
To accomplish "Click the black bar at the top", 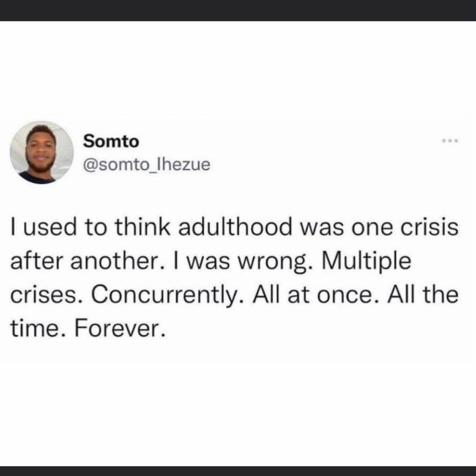I will (x=238, y=10).
